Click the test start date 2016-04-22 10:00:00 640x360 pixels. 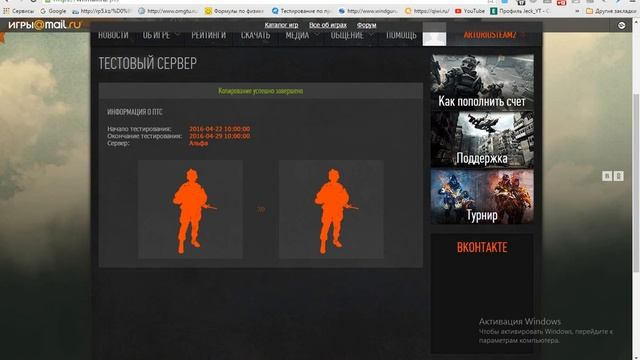tap(220, 129)
